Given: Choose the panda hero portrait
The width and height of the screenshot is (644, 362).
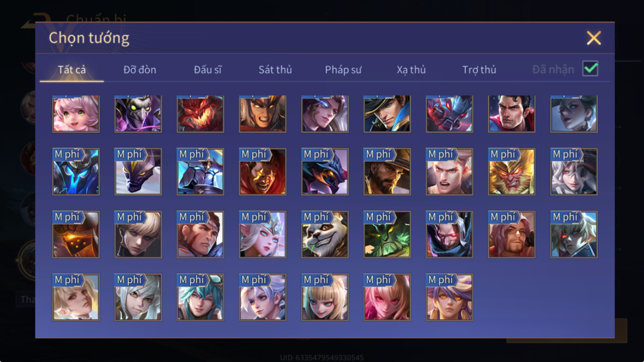Looking at the screenshot, I should pos(325,234).
